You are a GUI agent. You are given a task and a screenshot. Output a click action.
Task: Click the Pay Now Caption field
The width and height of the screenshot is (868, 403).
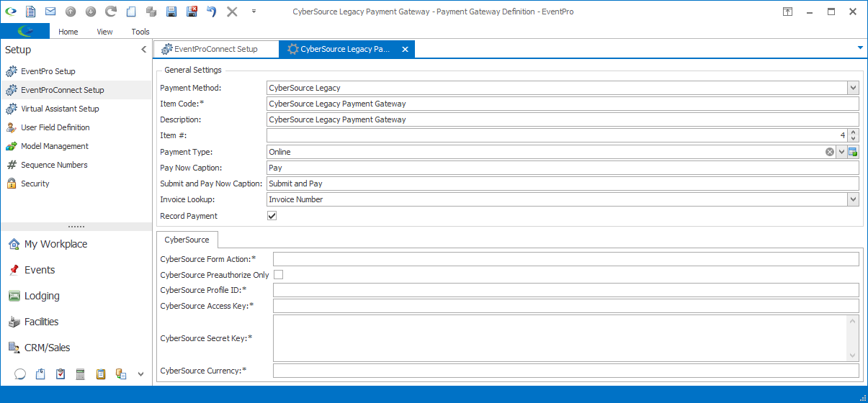[563, 168]
